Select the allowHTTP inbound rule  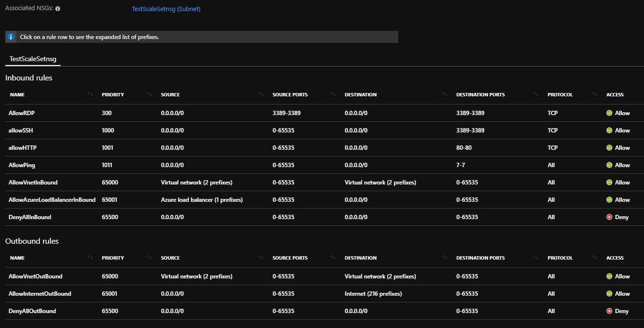pos(23,148)
